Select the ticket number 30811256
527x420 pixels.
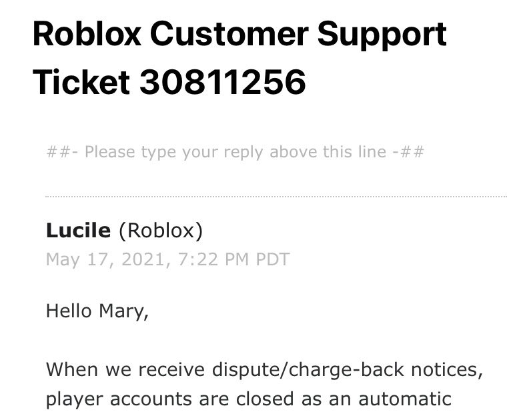(x=223, y=82)
